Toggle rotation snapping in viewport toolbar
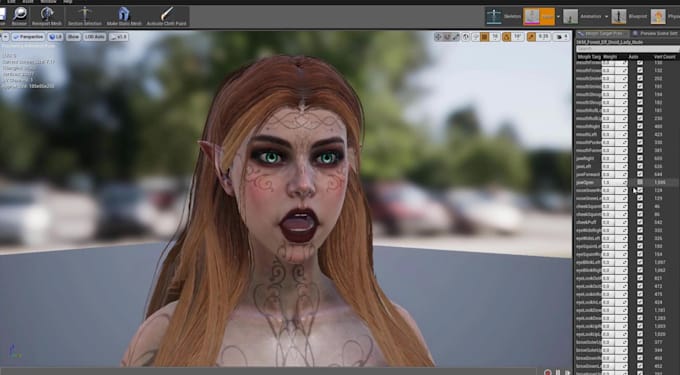The height and width of the screenshot is (375, 680). pyautogui.click(x=506, y=37)
